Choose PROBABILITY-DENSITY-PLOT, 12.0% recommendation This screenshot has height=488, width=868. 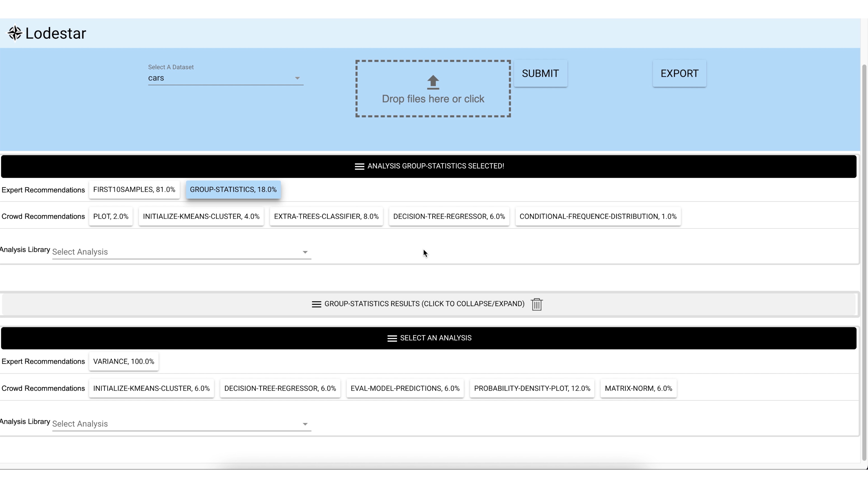pos(532,388)
